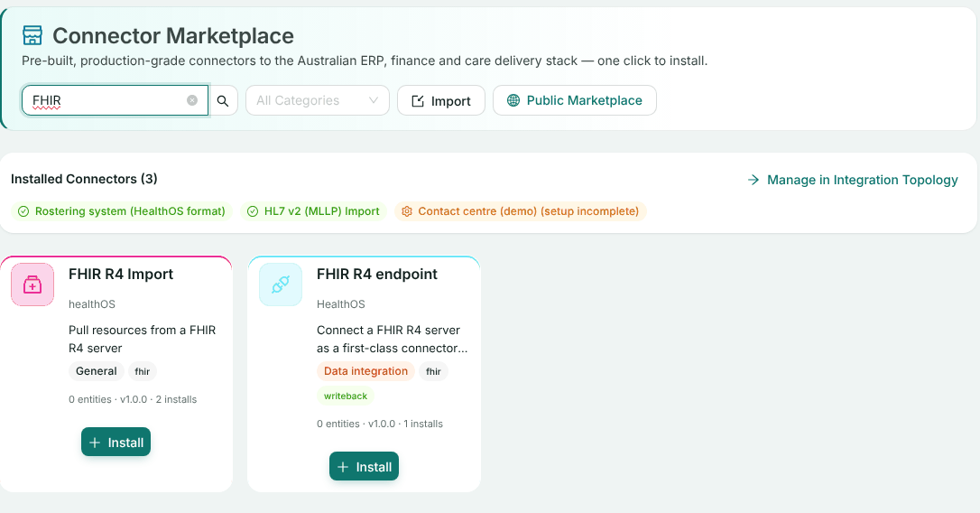Clear the FHIR search text
This screenshot has height=513, width=980.
(x=192, y=100)
